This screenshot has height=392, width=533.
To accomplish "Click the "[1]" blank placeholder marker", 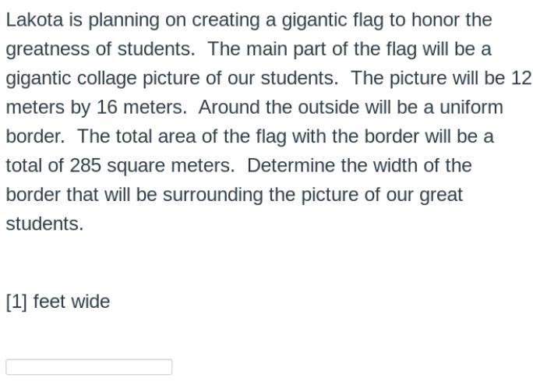I will click(x=16, y=302).
